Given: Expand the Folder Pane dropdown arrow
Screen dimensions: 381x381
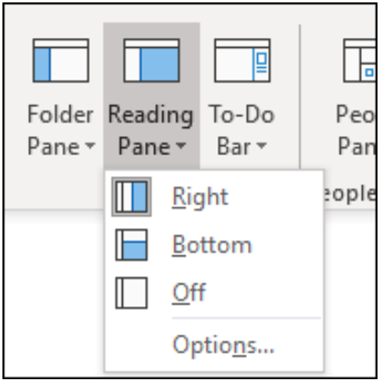Looking at the screenshot, I should [90, 145].
